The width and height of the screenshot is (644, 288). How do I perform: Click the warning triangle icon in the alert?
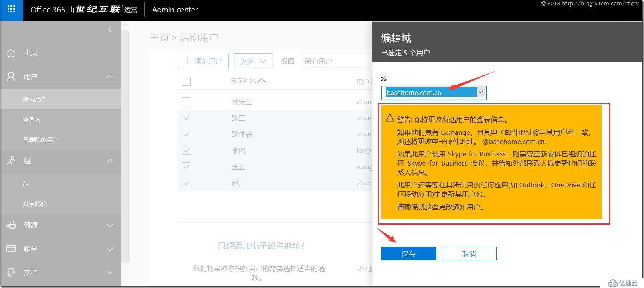[x=390, y=118]
